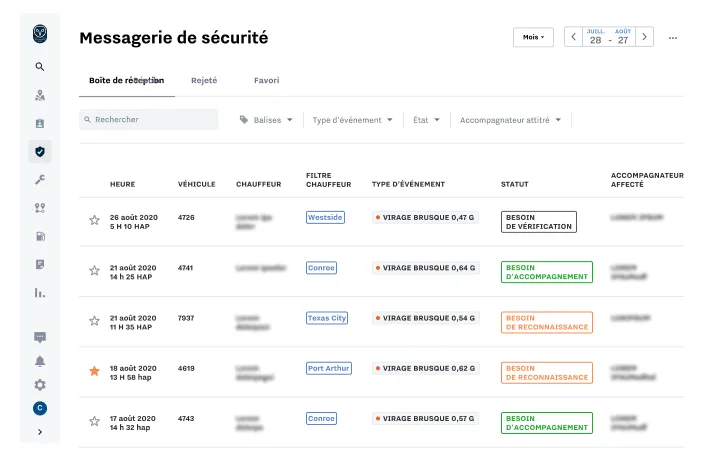Open the messages chat bubble icon
This screenshot has height=454, width=723.
[40, 337]
